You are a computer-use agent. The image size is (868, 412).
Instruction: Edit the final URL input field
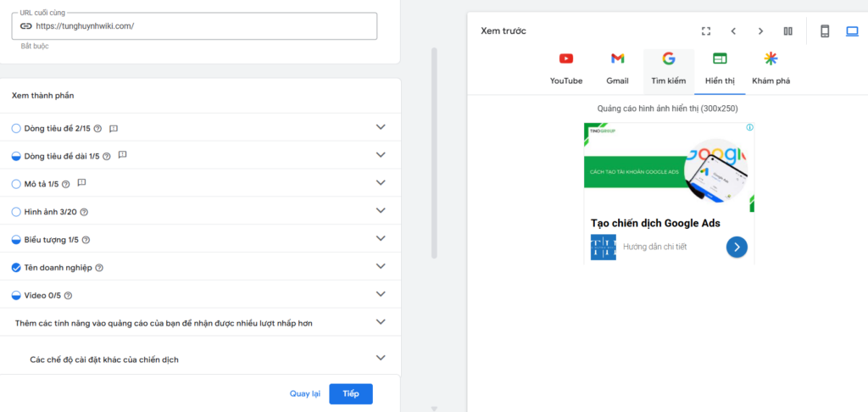click(x=194, y=26)
